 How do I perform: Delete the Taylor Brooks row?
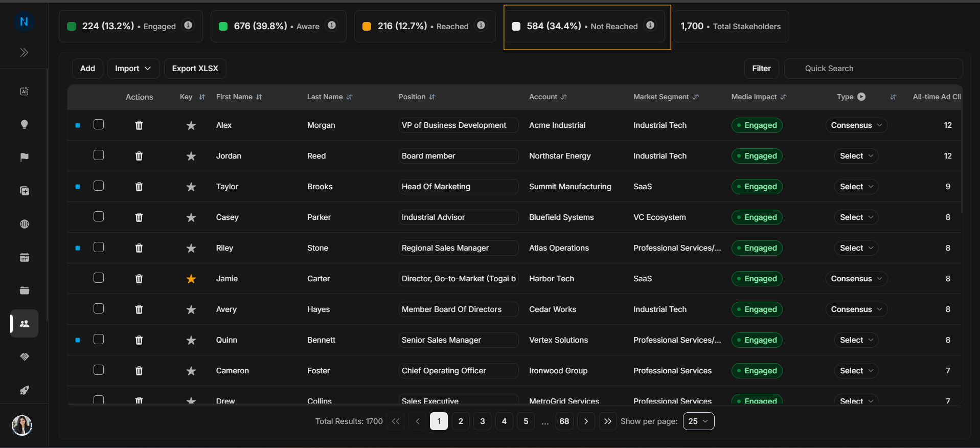click(x=139, y=187)
